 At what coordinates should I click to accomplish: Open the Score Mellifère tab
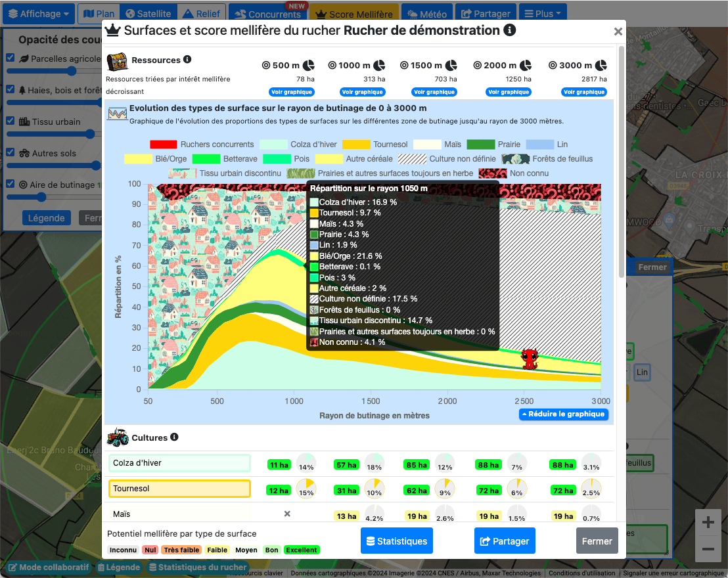pyautogui.click(x=354, y=14)
